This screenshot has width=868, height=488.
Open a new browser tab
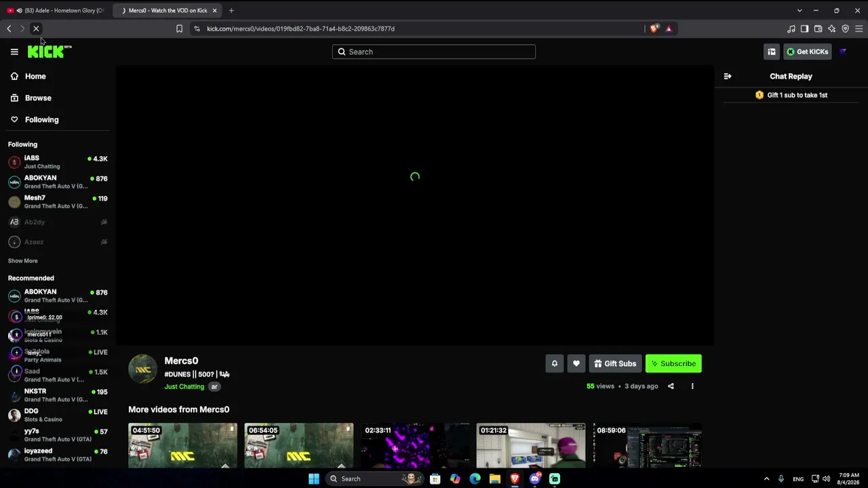click(x=231, y=11)
